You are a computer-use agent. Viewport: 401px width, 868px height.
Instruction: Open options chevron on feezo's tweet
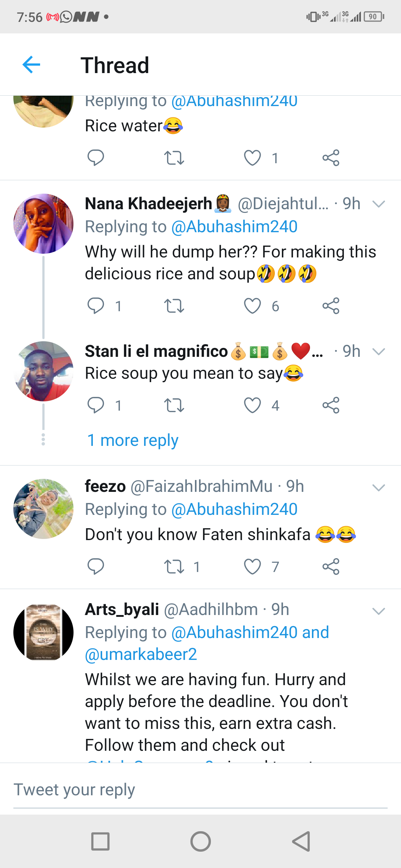(x=378, y=487)
